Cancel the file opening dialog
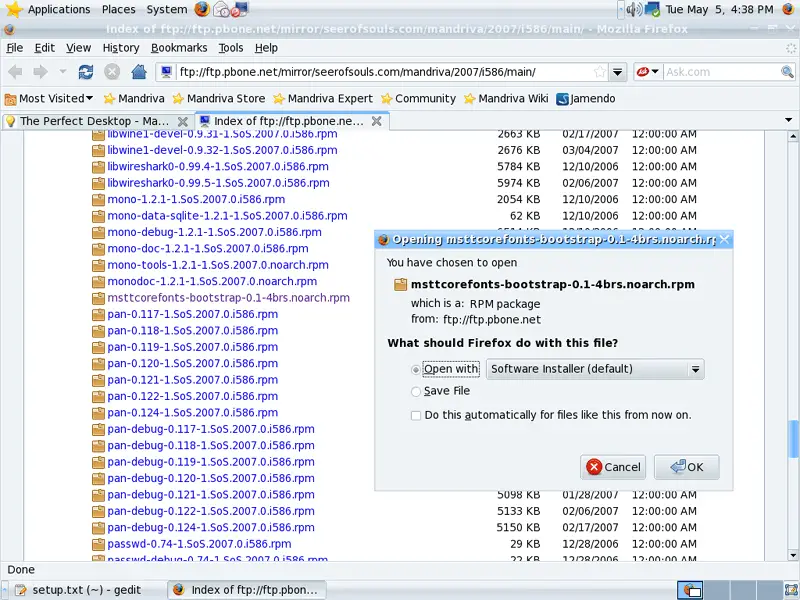Image resolution: width=800 pixels, height=600 pixels. 613,467
